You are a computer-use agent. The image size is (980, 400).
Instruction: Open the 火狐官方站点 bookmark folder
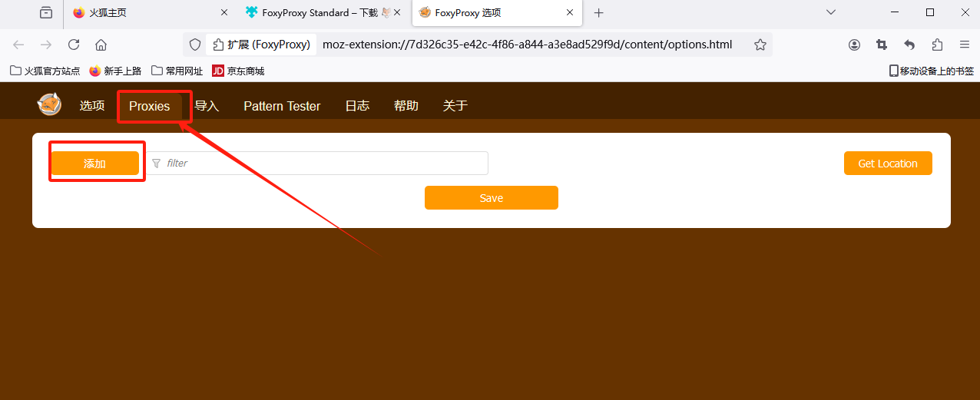tap(45, 71)
